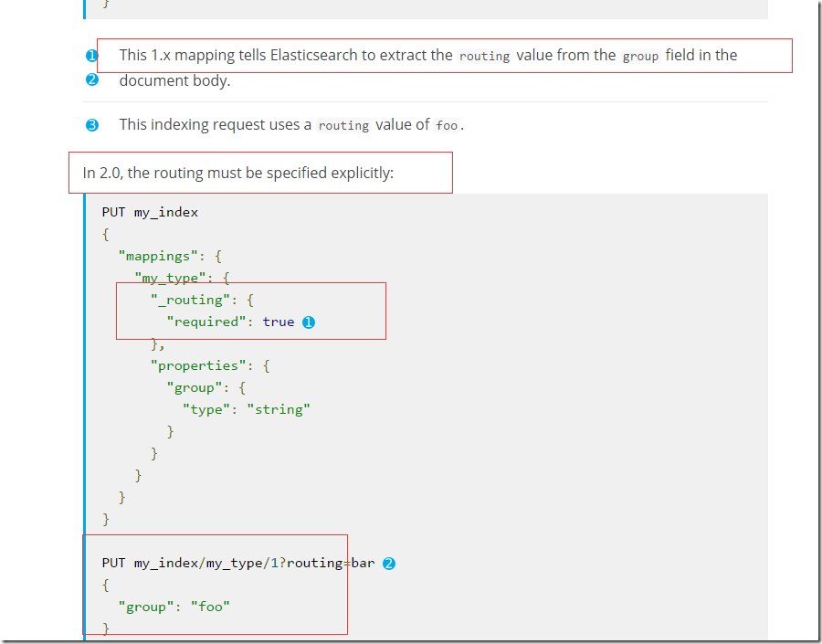
Task: Click the line 'PUT my_index/my_type/1?routing=bar'
Action: pos(238,564)
